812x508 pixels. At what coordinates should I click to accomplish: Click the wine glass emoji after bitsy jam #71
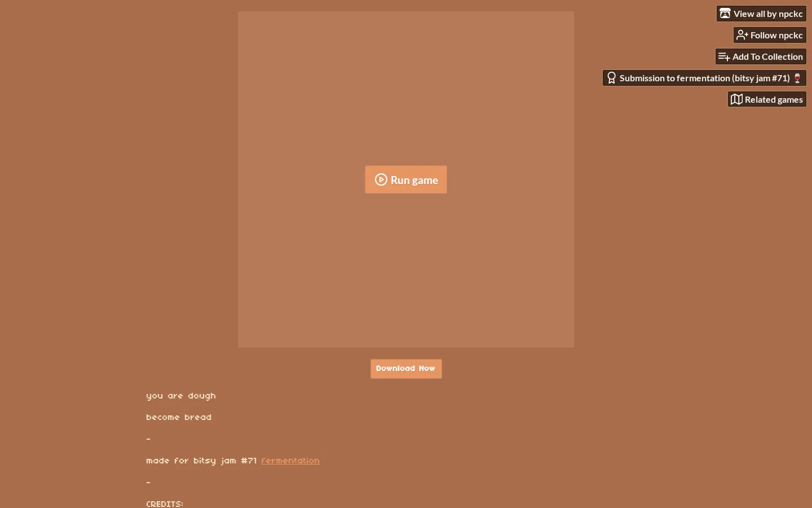pyautogui.click(x=797, y=78)
